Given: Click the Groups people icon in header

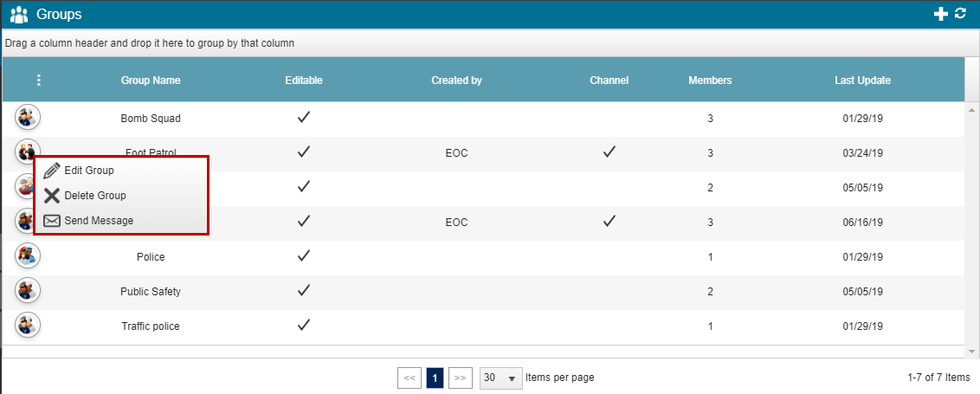Looking at the screenshot, I should click(x=19, y=15).
